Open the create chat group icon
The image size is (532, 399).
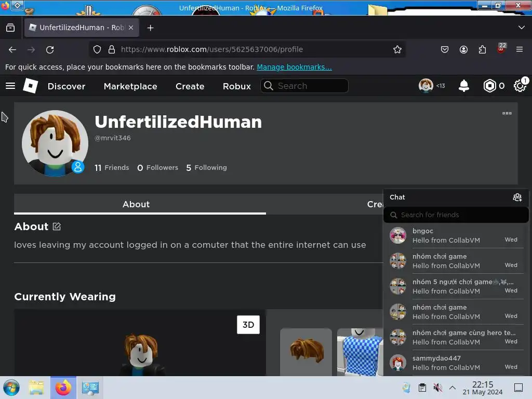[x=517, y=197]
